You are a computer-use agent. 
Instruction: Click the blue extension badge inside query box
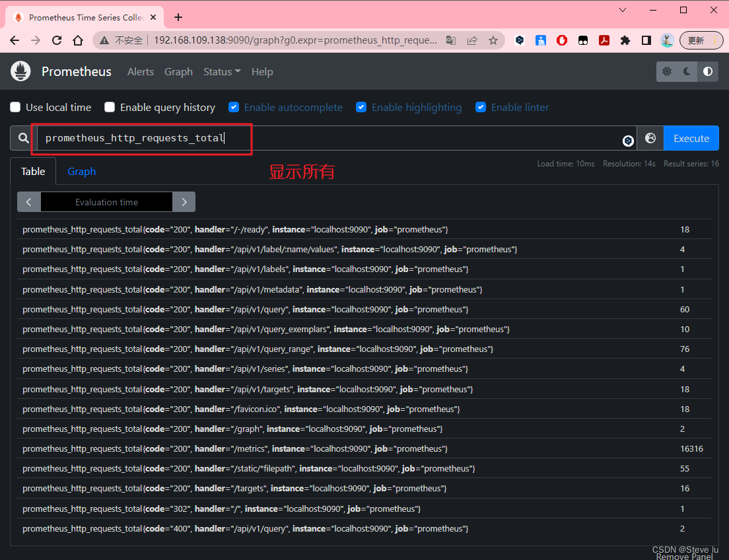[x=628, y=141]
